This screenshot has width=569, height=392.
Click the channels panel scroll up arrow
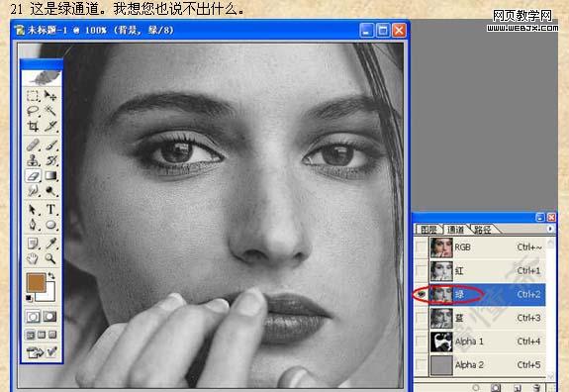point(551,243)
